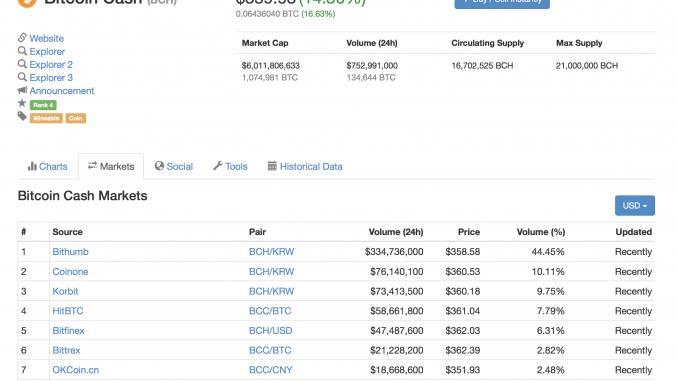The width and height of the screenshot is (678, 381).
Task: Click the magnifier icon beside Explorer
Action: point(22,51)
